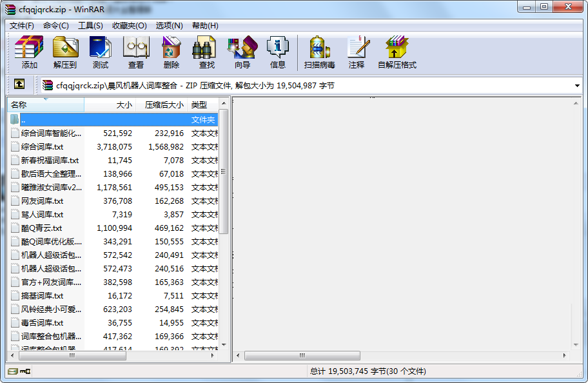Select the 综合词库智能化... file row
This screenshot has height=383, width=588.
pos(113,133)
